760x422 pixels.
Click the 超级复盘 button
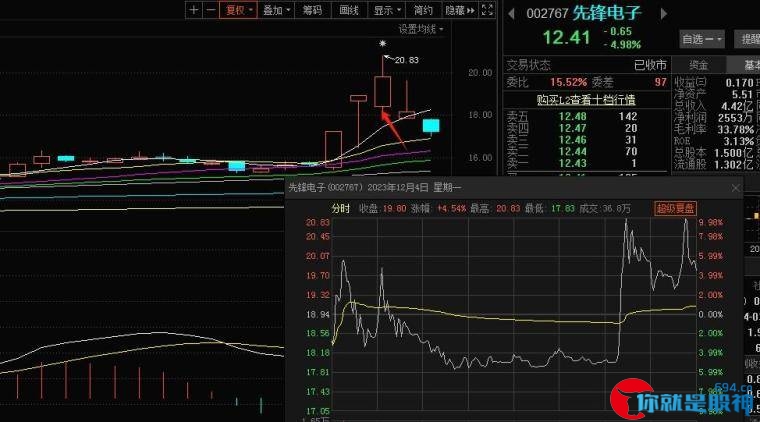(x=676, y=209)
